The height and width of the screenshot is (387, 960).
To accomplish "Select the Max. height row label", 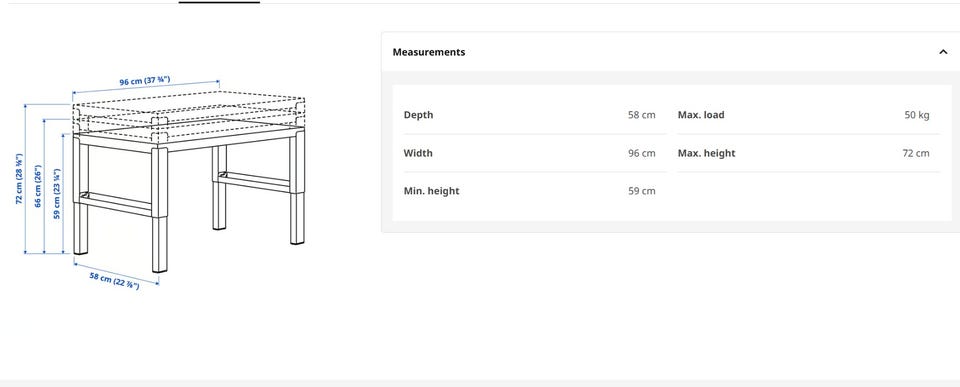I will pyautogui.click(x=707, y=153).
